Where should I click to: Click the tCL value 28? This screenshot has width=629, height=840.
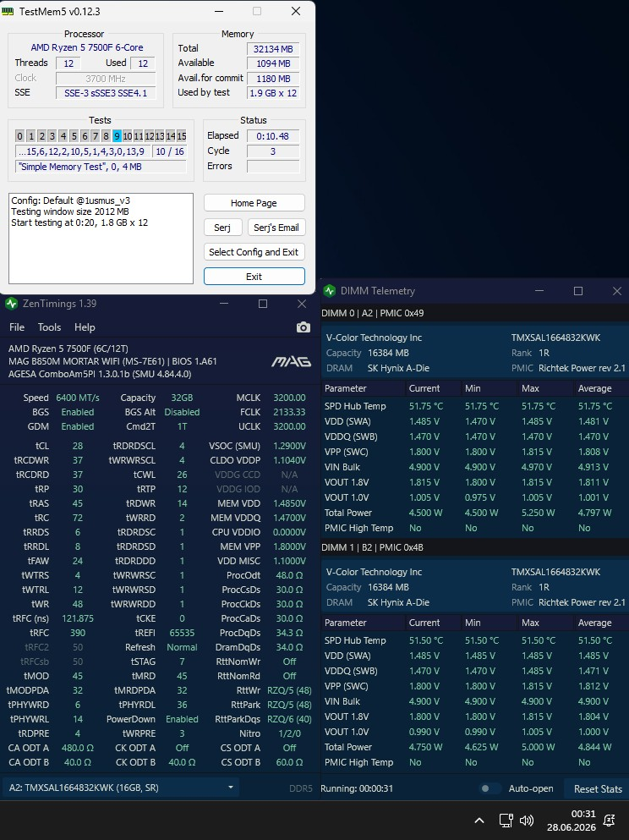pos(78,446)
